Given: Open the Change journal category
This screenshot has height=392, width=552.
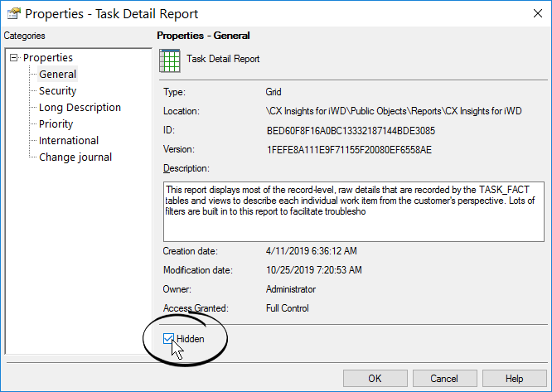Looking at the screenshot, I should (x=75, y=157).
